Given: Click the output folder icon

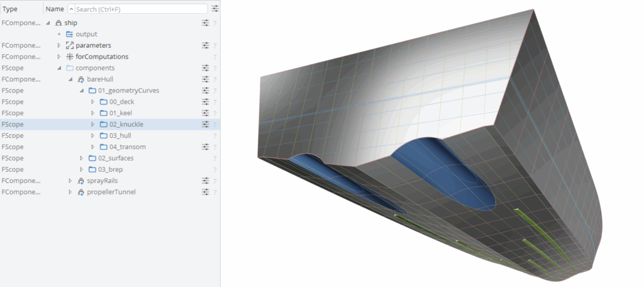Looking at the screenshot, I should click(69, 34).
